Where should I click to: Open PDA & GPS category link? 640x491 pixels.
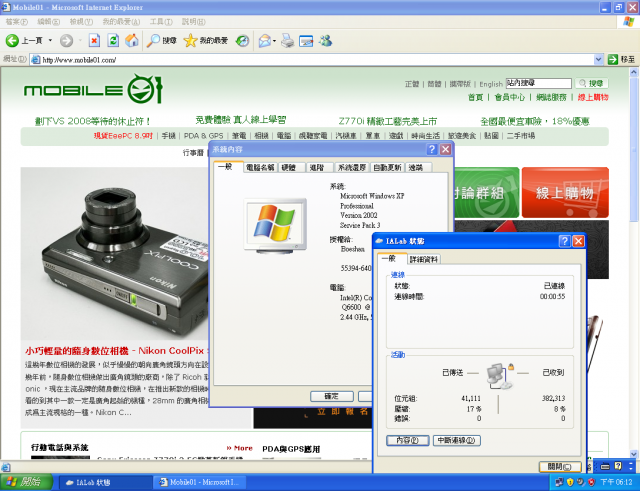click(203, 136)
